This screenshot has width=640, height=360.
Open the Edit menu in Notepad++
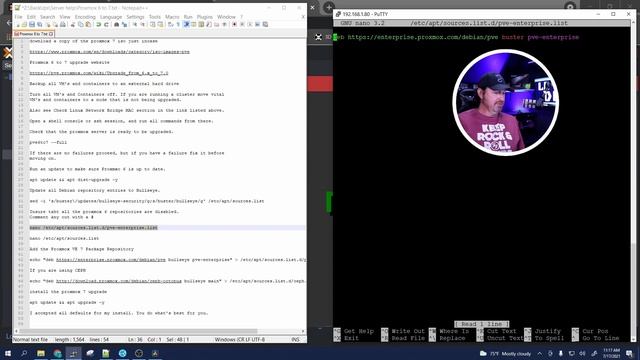(31, 17)
